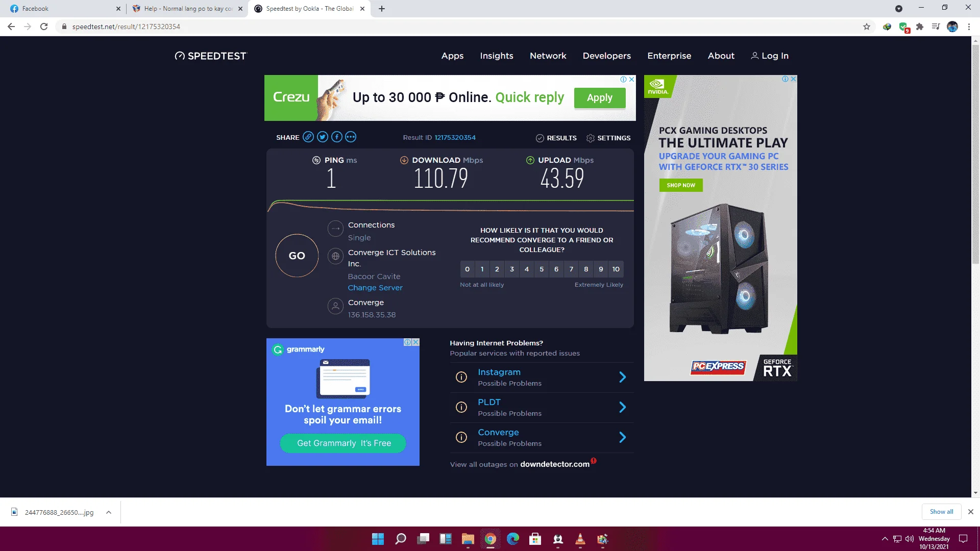Rate recommendation score 5
The width and height of the screenshot is (980, 551).
point(542,269)
